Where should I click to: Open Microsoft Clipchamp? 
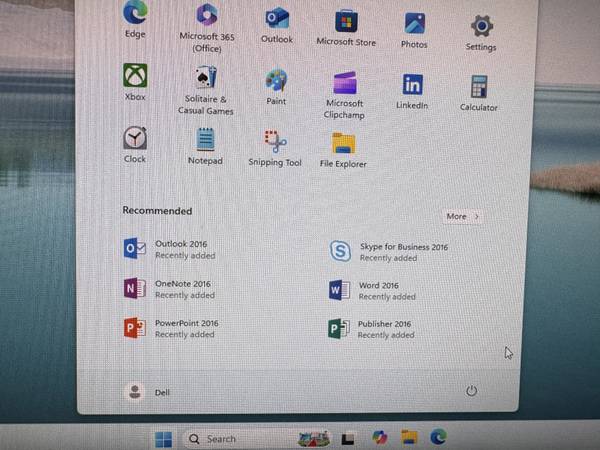click(344, 95)
